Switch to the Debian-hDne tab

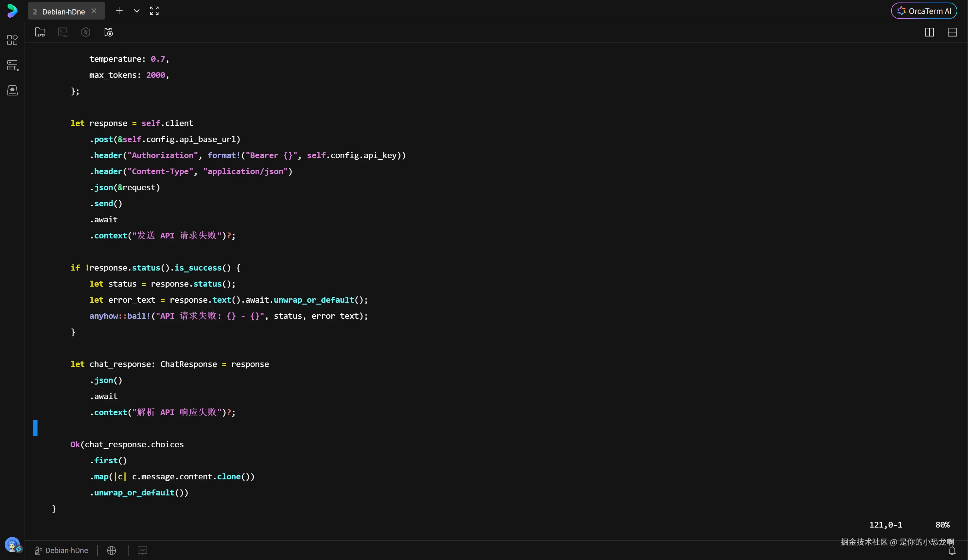coord(63,12)
